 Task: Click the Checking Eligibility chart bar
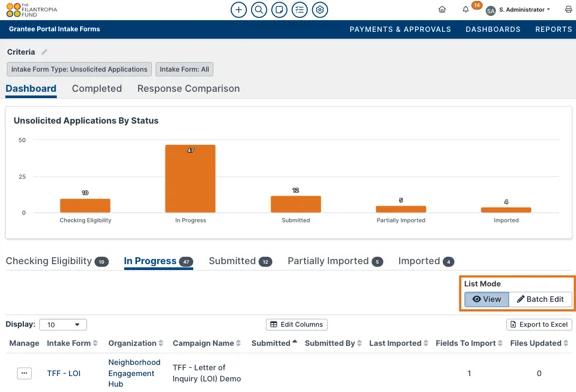[x=85, y=206]
